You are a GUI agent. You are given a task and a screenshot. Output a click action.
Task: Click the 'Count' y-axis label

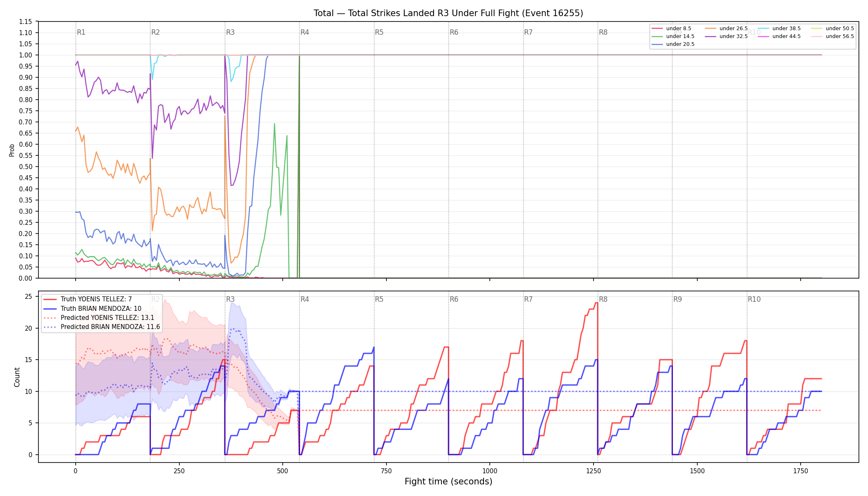pos(17,377)
